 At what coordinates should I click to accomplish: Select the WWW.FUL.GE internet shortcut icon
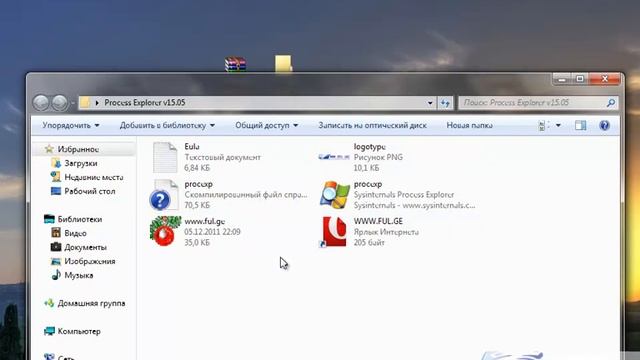pyautogui.click(x=333, y=232)
